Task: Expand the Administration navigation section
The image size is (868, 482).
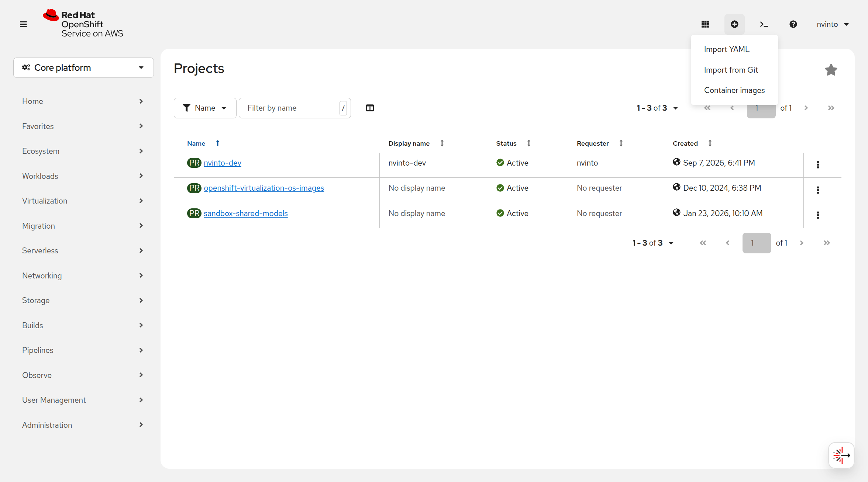Action: point(83,425)
